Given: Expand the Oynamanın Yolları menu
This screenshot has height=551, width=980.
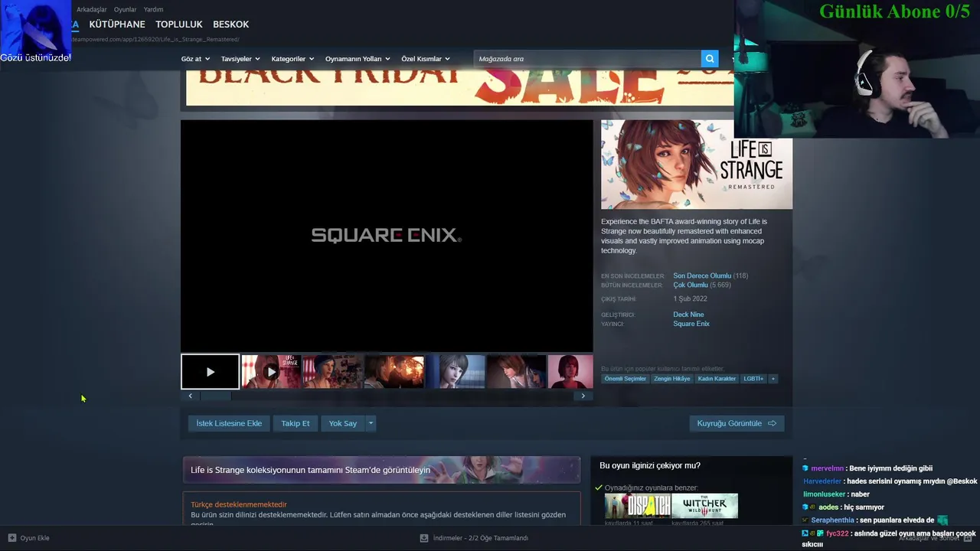Looking at the screenshot, I should (x=358, y=59).
